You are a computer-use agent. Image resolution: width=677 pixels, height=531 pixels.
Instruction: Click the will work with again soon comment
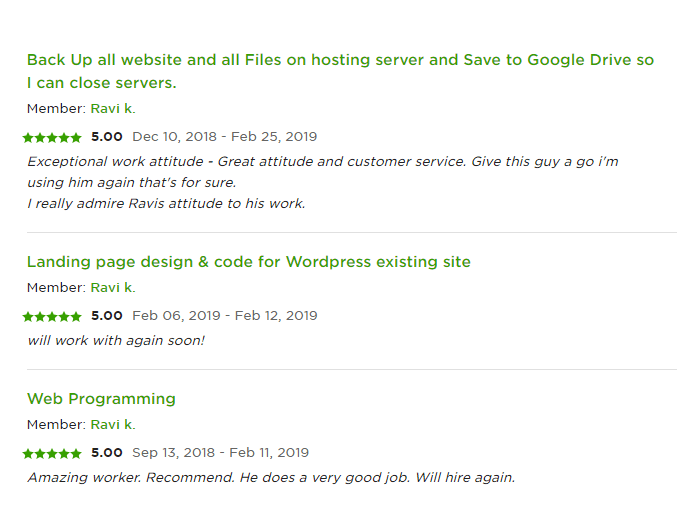(x=116, y=341)
